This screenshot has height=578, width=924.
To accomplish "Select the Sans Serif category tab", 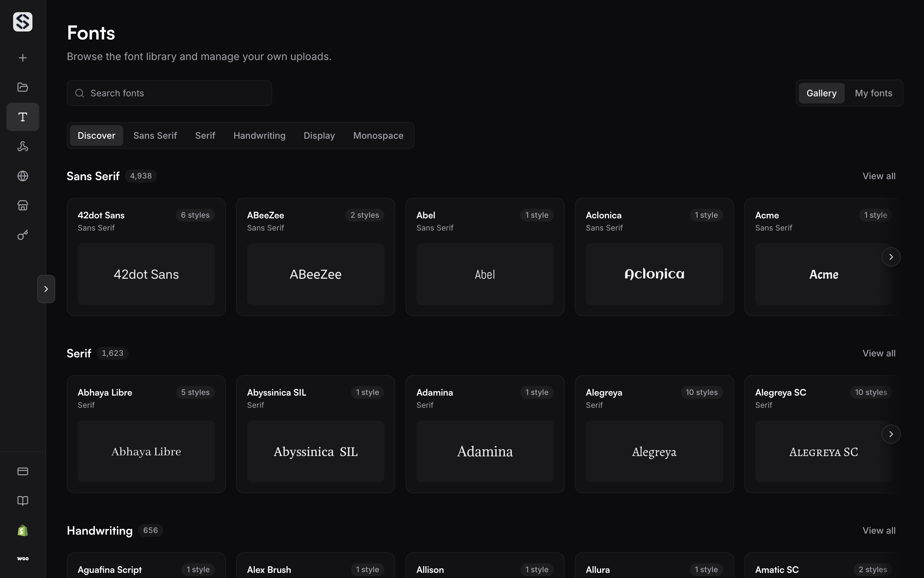I will 155,136.
